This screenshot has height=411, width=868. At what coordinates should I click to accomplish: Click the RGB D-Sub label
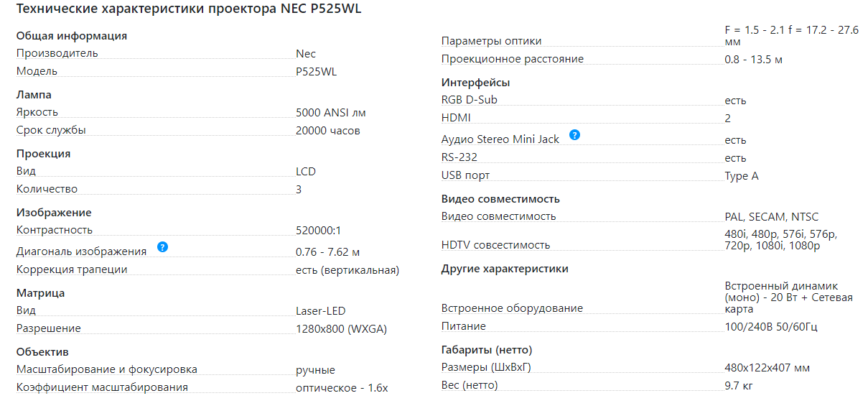[470, 100]
